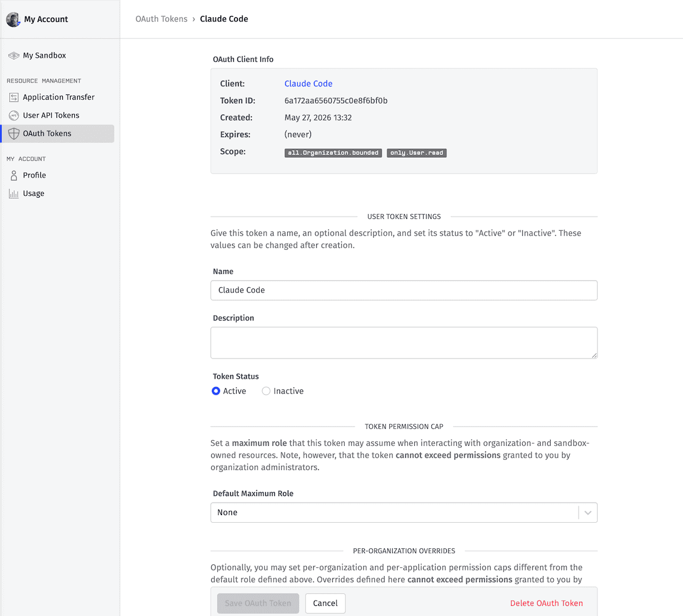Click the Claude Code client link
This screenshot has height=616, width=683.
pos(309,84)
